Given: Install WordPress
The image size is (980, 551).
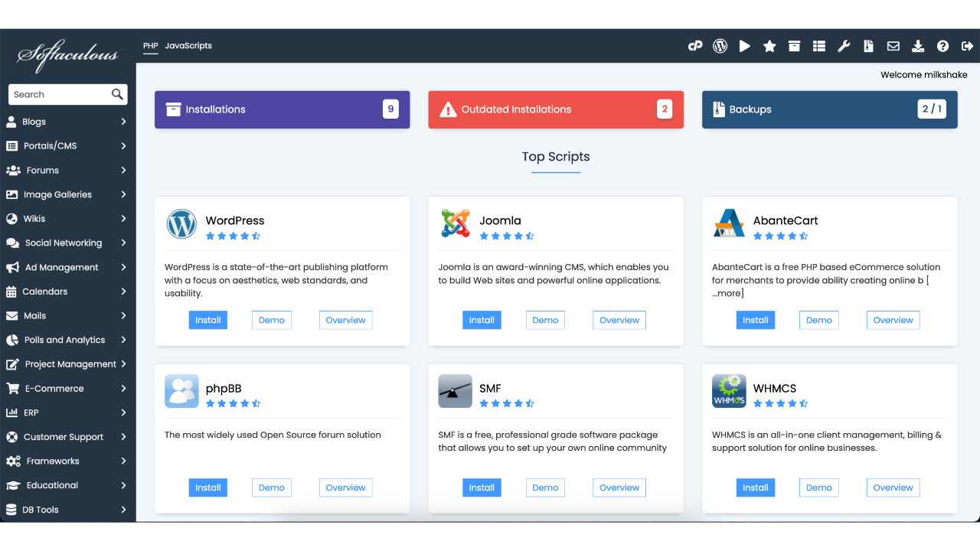Looking at the screenshot, I should point(208,320).
